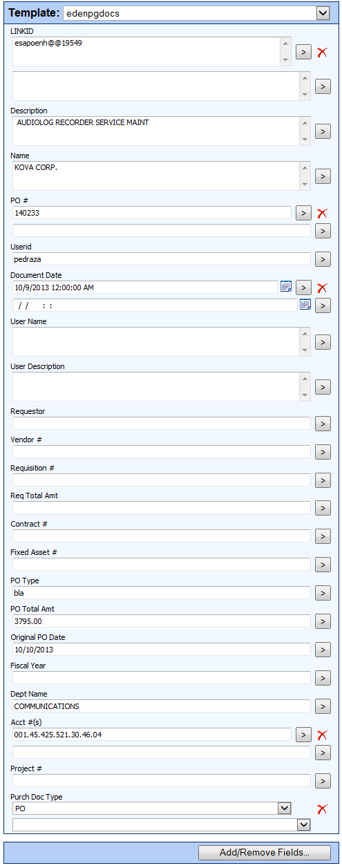Image resolution: width=342 pixels, height=868 pixels.
Task: Delete the Acct #(s) 001.45.425 entry
Action: (322, 735)
